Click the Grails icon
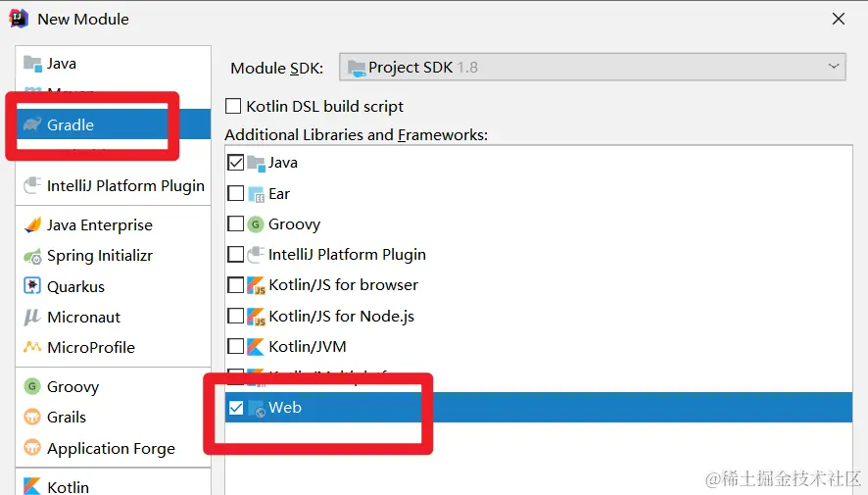 (32, 417)
